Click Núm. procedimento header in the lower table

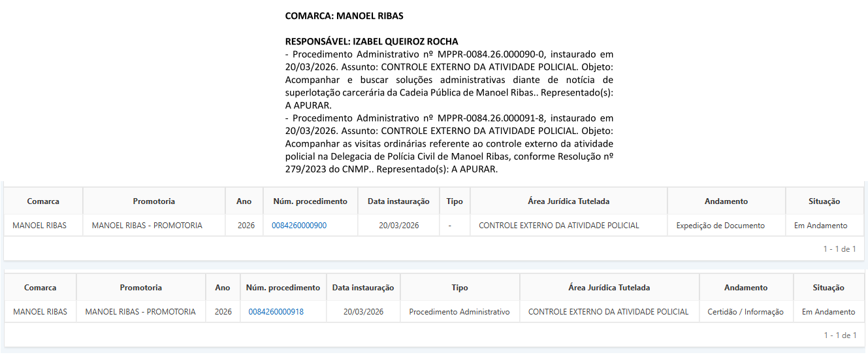click(283, 288)
